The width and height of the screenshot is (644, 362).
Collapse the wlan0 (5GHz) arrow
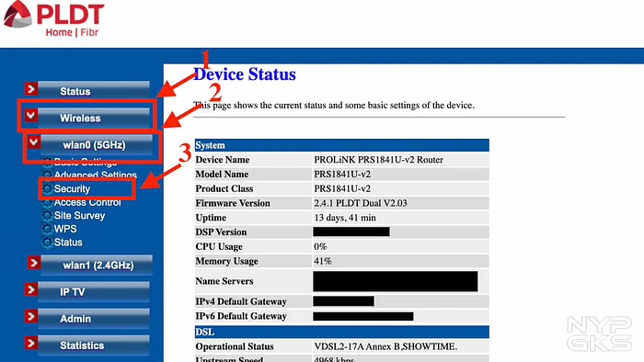coord(34,142)
